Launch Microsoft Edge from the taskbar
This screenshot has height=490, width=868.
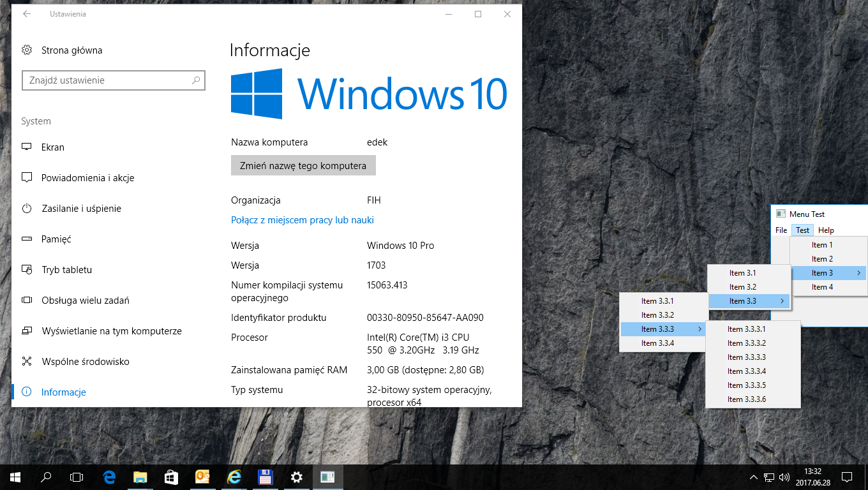pyautogui.click(x=109, y=477)
